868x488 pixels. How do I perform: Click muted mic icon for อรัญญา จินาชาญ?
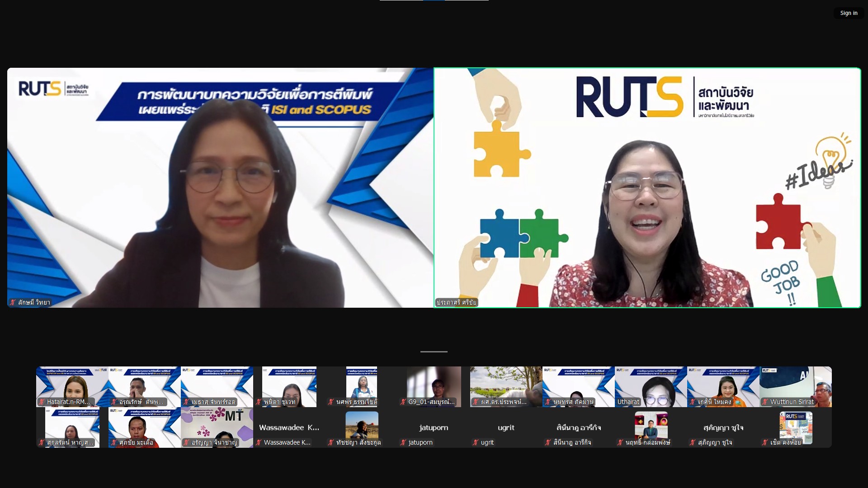[x=186, y=442]
